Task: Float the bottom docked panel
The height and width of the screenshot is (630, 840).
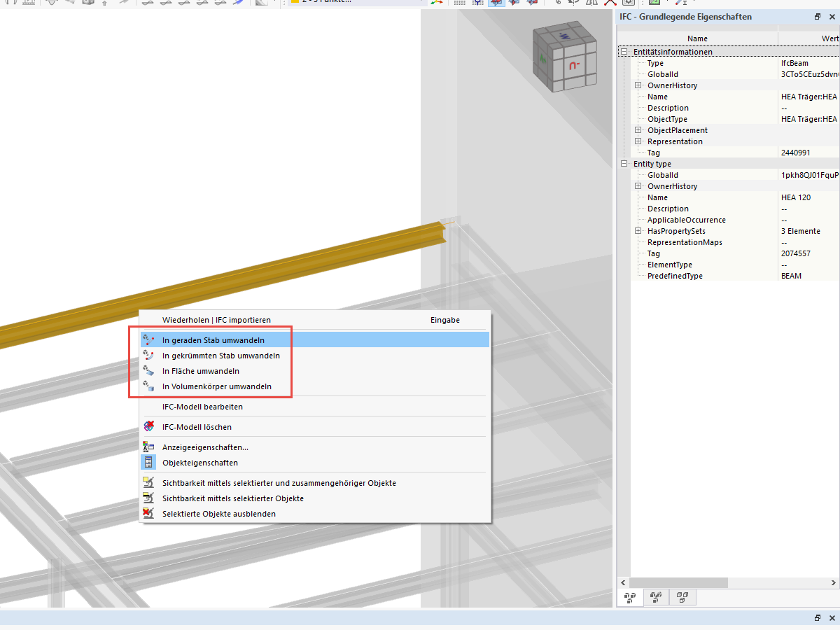Action: [x=818, y=618]
